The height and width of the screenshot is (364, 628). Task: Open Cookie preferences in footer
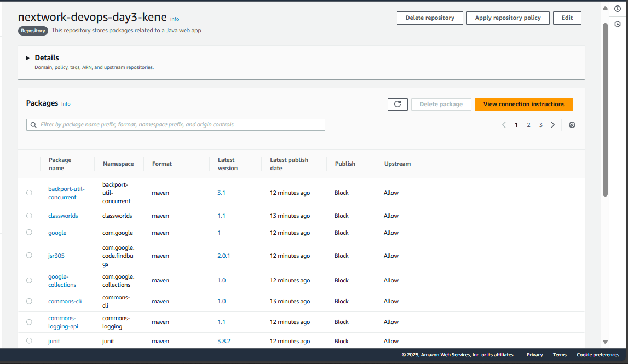coord(598,355)
